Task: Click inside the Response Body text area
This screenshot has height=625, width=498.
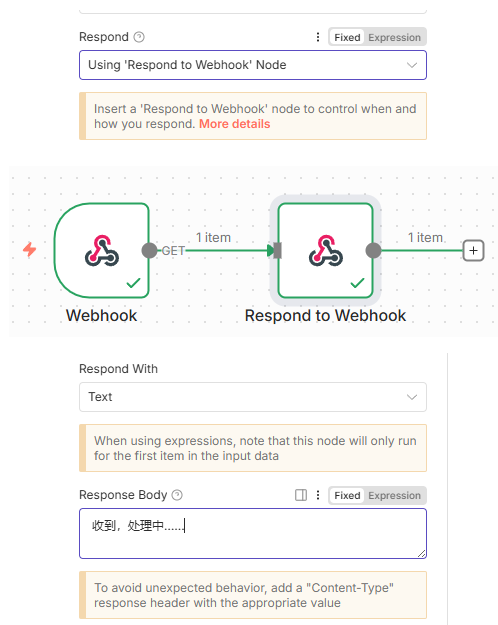Action: coord(253,533)
